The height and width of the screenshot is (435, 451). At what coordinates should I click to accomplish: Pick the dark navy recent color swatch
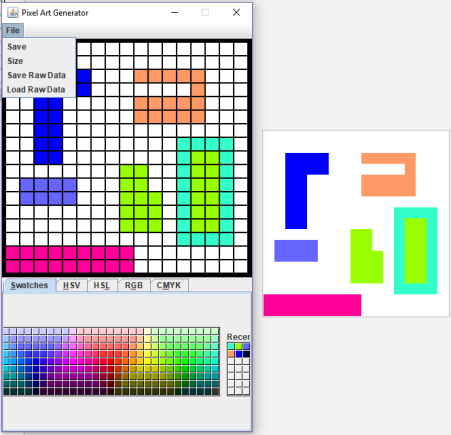246,354
